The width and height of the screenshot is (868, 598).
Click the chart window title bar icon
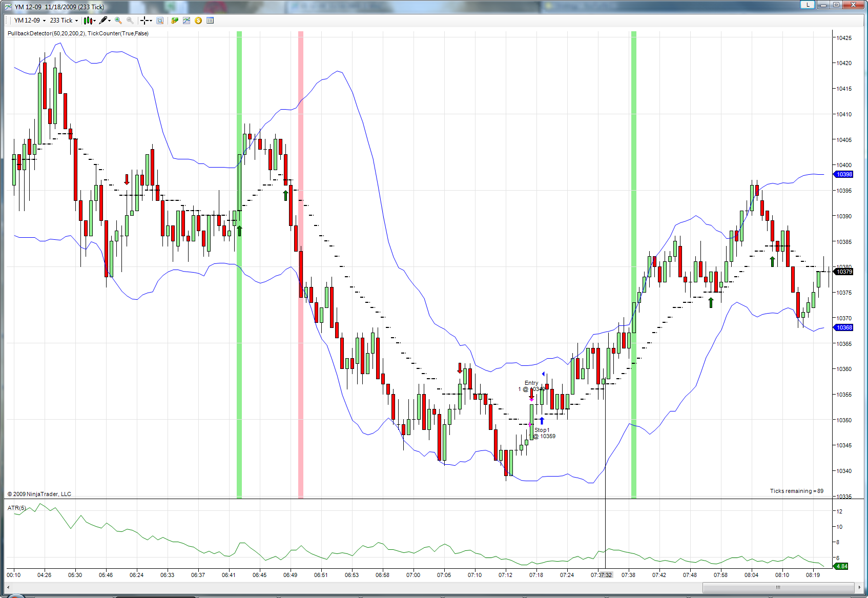click(8, 7)
